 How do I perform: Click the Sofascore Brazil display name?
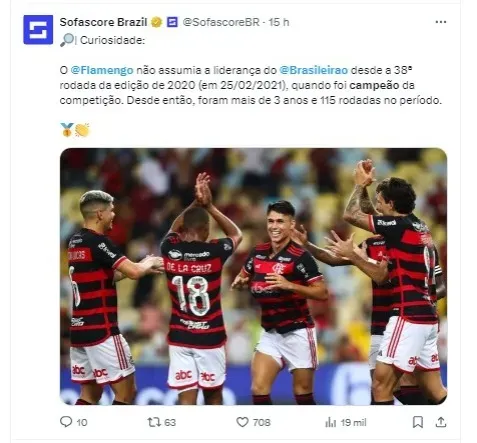coord(103,22)
